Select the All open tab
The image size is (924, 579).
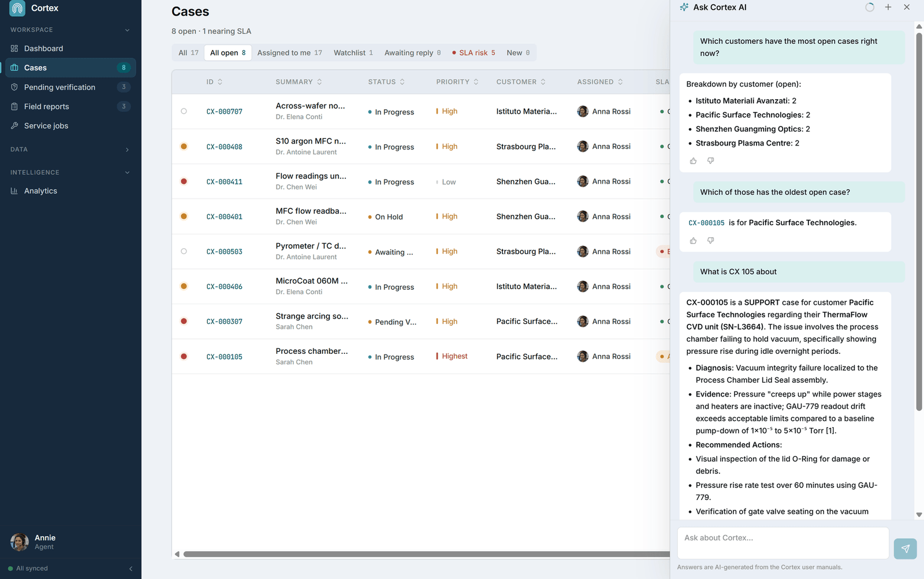click(x=228, y=53)
